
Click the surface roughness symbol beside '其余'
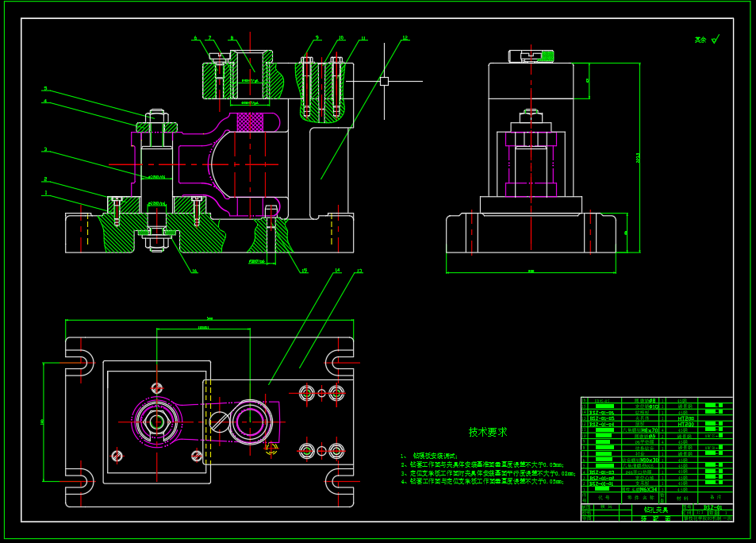click(x=716, y=39)
